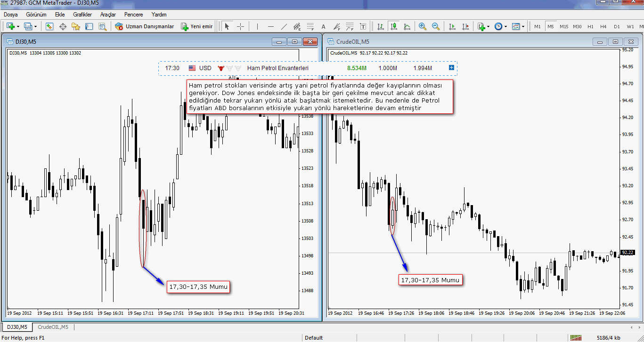Click the Uzman Danışmanlar button
Screen dimensions: 644x342
coord(145,26)
